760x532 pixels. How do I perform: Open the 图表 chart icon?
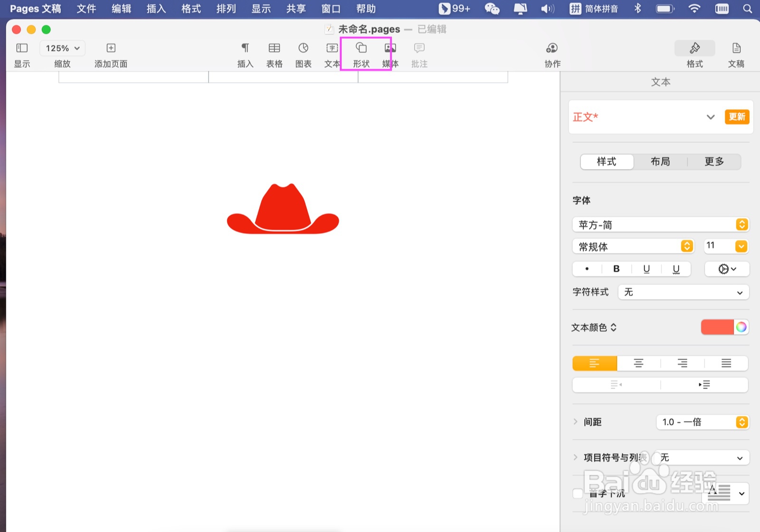tap(303, 48)
